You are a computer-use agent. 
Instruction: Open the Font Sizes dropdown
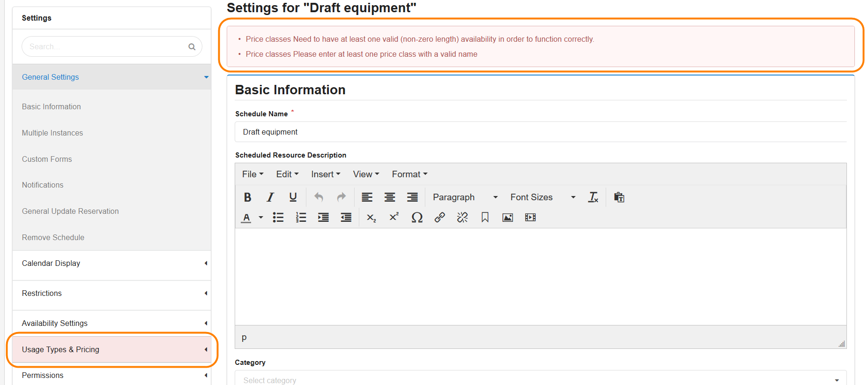[x=542, y=197]
